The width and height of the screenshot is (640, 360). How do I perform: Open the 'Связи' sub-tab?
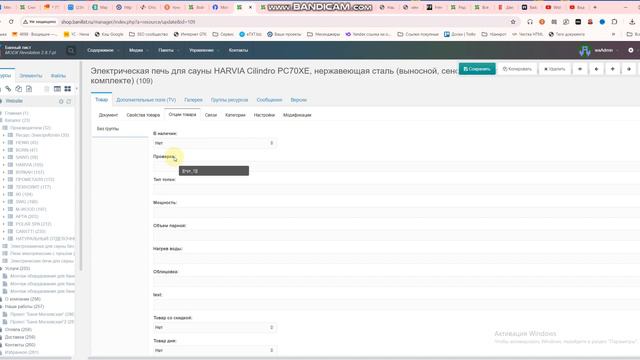coord(211,115)
